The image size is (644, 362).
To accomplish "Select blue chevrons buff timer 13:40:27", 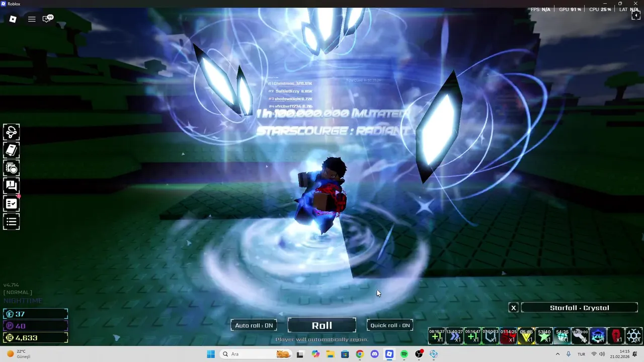I will (454, 335).
